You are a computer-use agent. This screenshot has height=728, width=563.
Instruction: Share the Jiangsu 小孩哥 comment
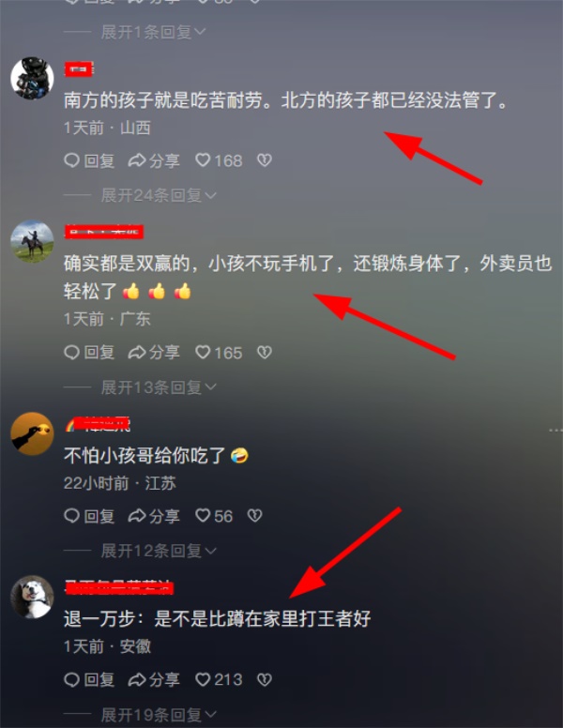[154, 516]
